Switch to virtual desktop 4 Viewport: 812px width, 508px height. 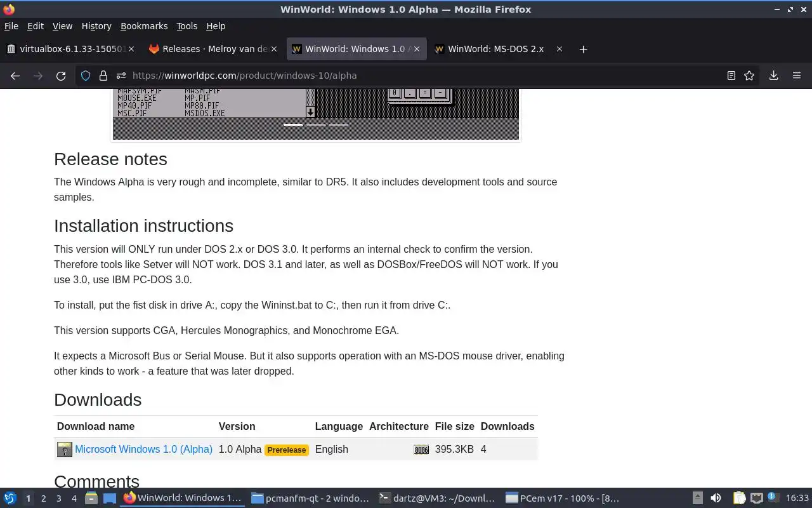74,498
